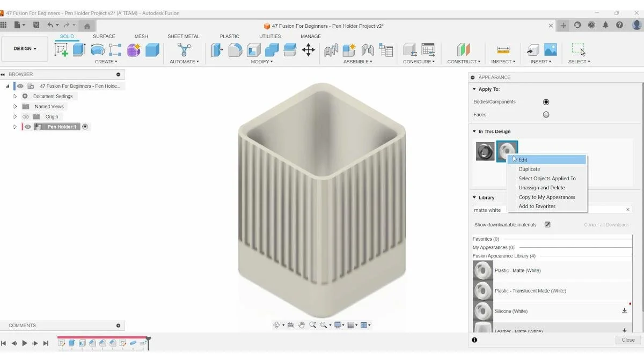This screenshot has width=644, height=362.
Task: Toggle visibility of Pen Holder:1 body
Action: 26,127
